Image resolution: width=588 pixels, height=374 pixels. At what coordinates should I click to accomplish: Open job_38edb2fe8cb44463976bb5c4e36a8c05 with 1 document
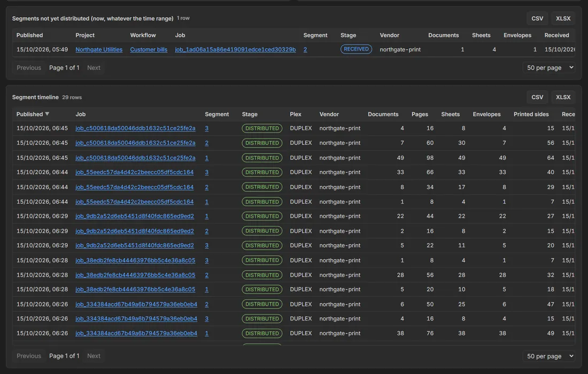point(135,261)
